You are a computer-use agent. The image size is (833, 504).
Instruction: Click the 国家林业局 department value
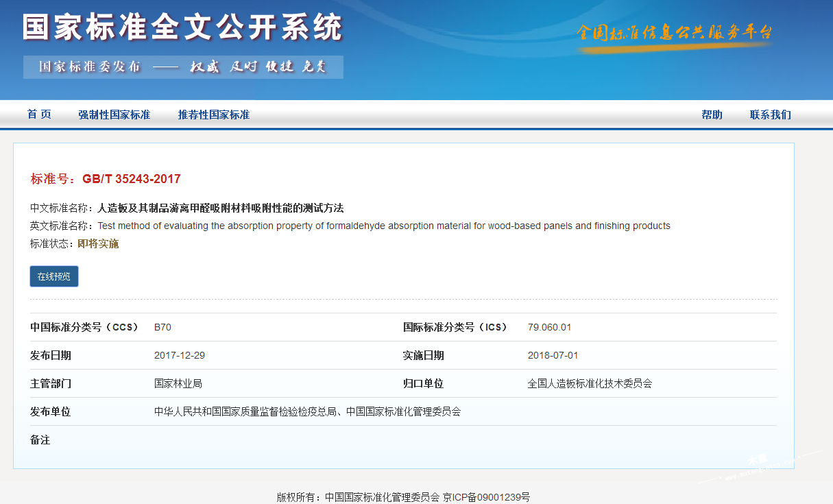pyautogui.click(x=178, y=383)
